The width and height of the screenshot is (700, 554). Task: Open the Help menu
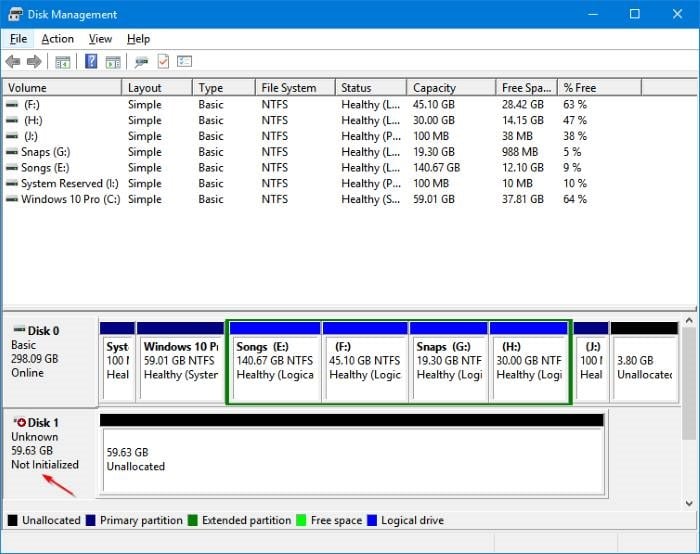(138, 39)
